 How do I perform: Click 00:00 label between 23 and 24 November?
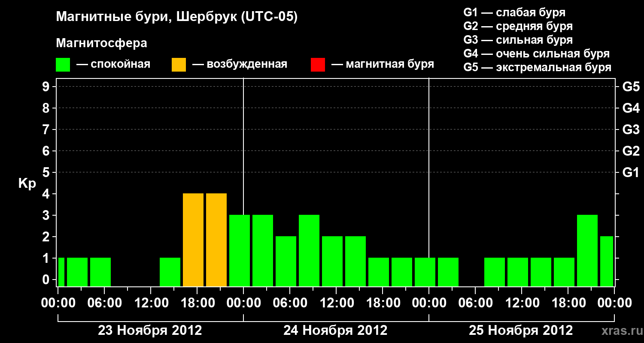(x=243, y=303)
